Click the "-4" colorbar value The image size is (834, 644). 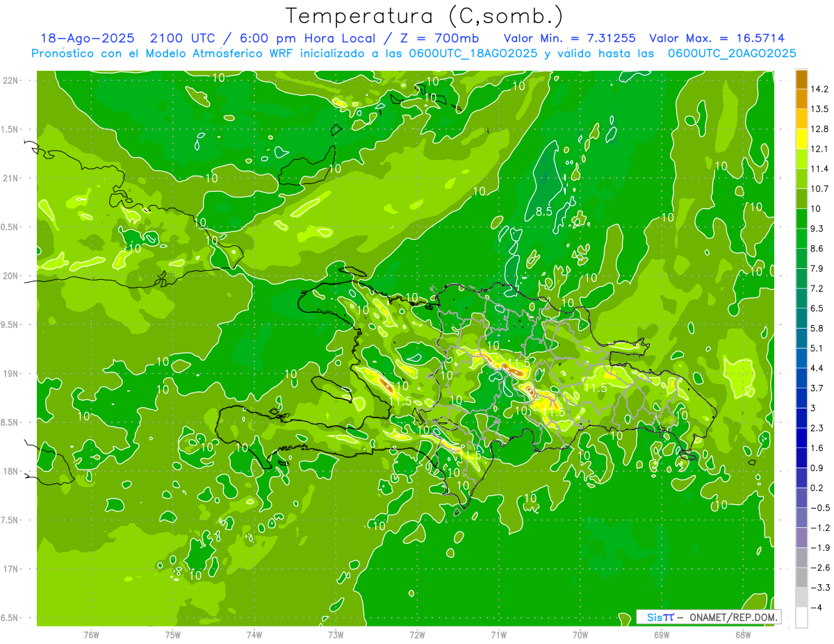pos(816,607)
